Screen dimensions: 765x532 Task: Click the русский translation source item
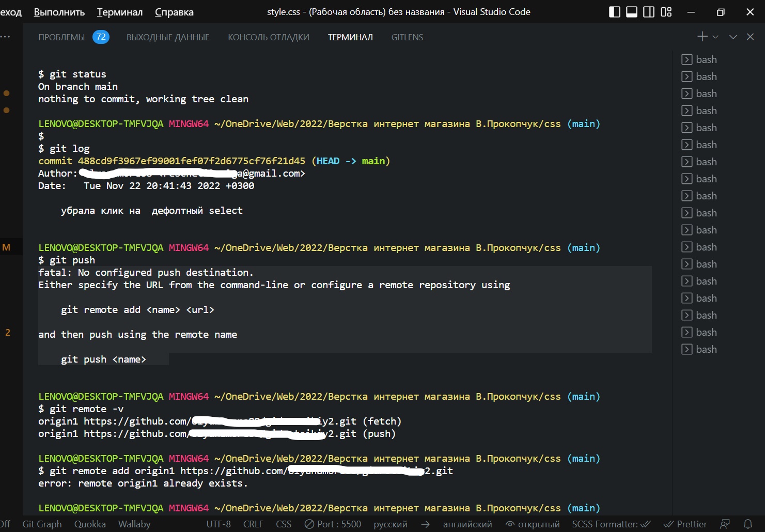click(x=391, y=524)
